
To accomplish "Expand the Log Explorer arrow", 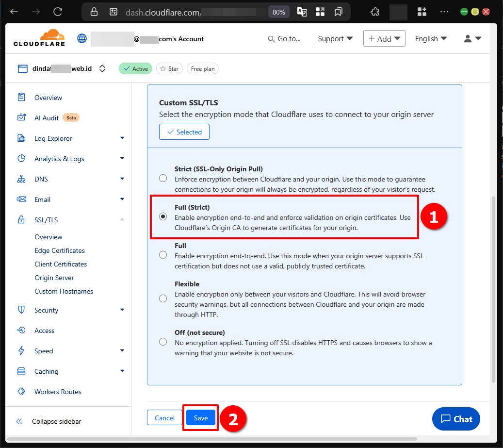I will [122, 138].
